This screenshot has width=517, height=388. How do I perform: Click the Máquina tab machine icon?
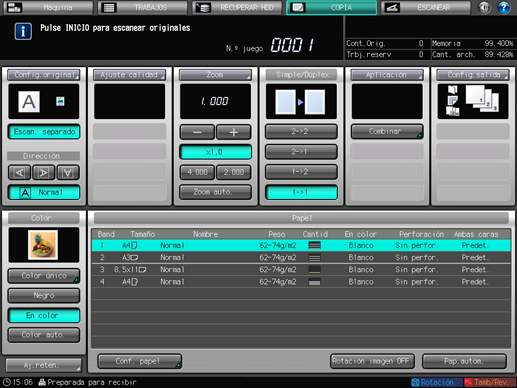click(x=14, y=7)
